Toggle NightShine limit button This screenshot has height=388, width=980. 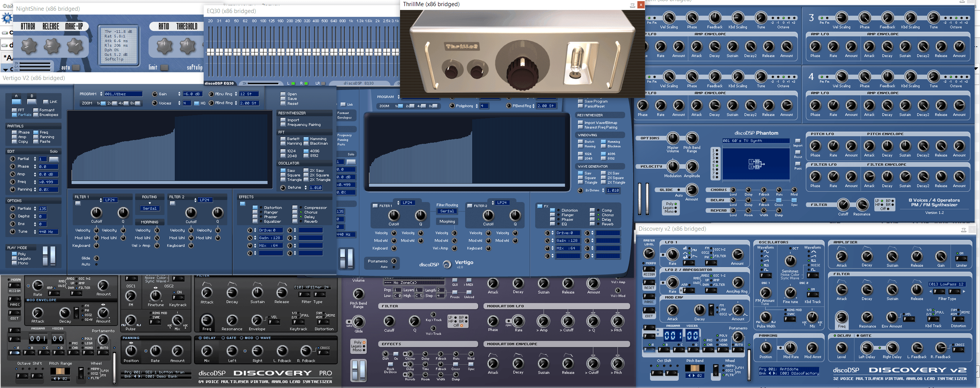pos(164,68)
